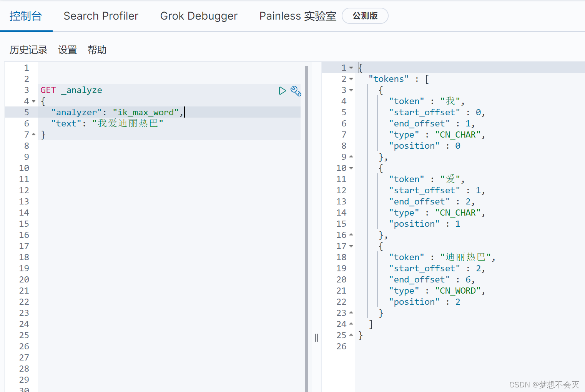Open 历史记录 history
Screen dimensions: 585x392
28,50
